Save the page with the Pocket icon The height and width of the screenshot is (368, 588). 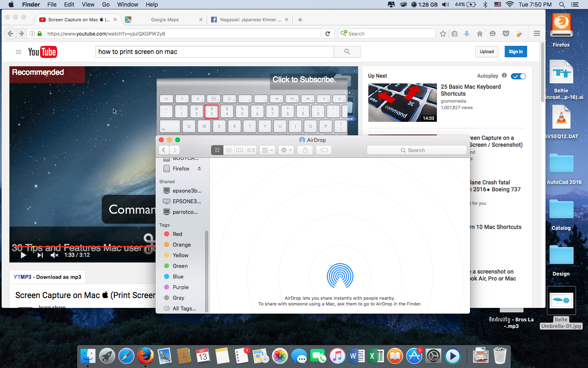(x=506, y=34)
